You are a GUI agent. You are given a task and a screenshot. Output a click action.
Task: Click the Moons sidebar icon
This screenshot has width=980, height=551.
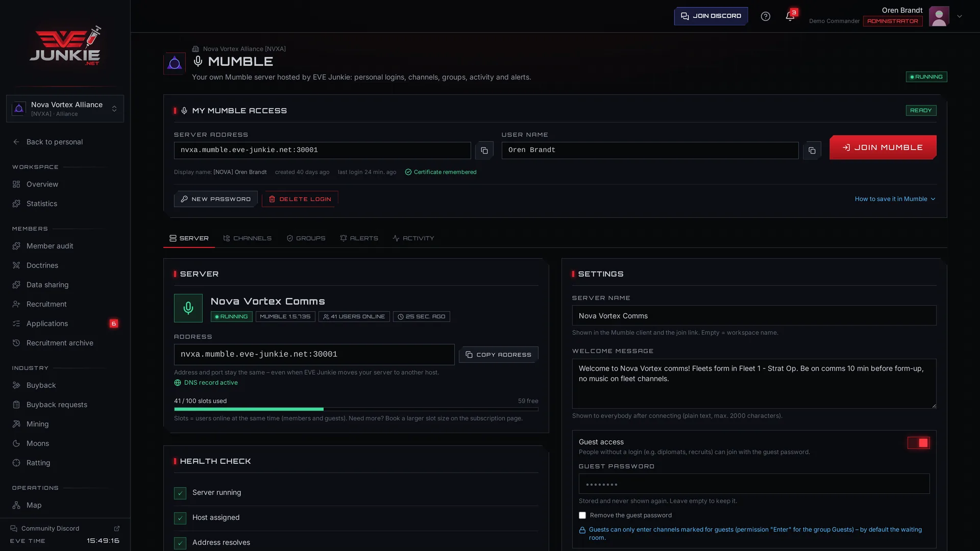coord(16,443)
